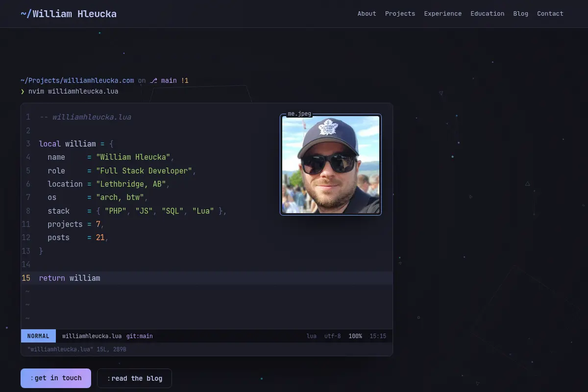The width and height of the screenshot is (588, 392).
Task: Open the About nav link
Action: tap(367, 14)
